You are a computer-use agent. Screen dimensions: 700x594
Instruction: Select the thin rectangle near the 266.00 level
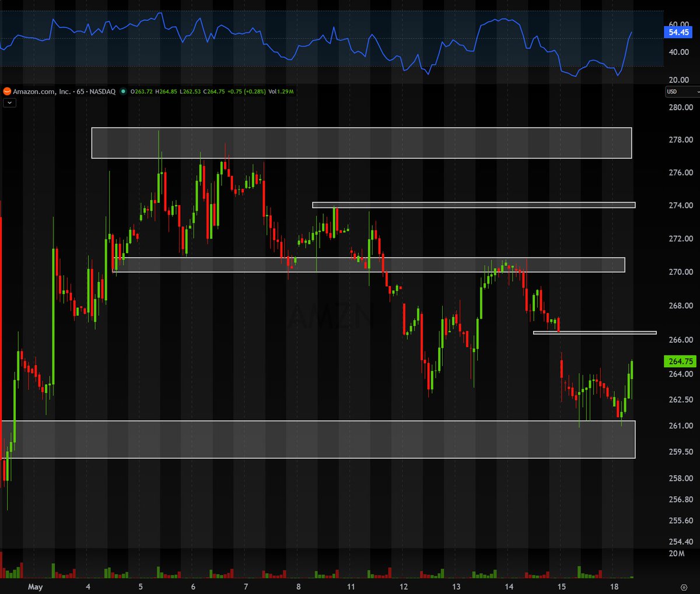[x=595, y=333]
